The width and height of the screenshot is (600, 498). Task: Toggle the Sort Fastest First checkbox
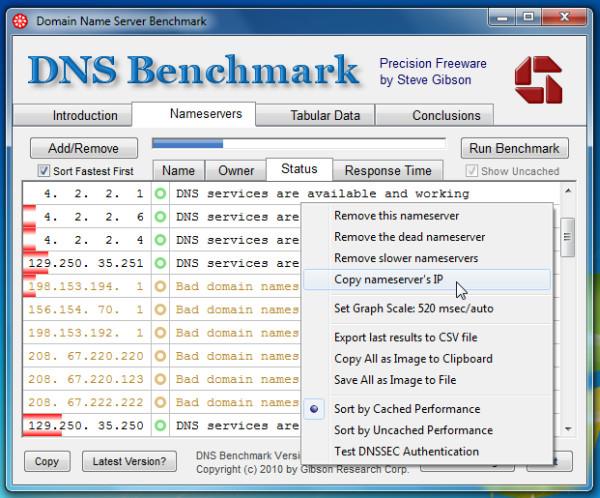click(x=43, y=171)
